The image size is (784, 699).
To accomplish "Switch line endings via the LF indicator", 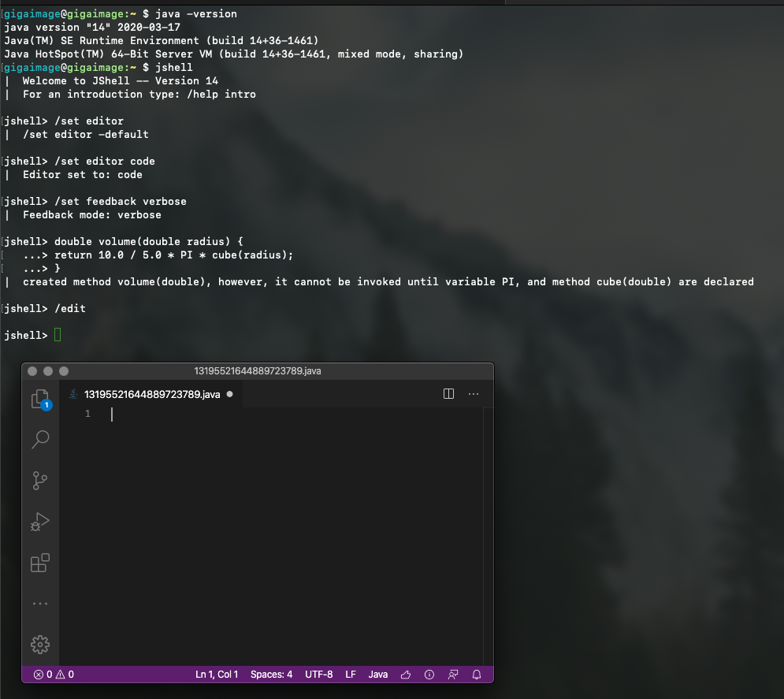I will tap(350, 674).
